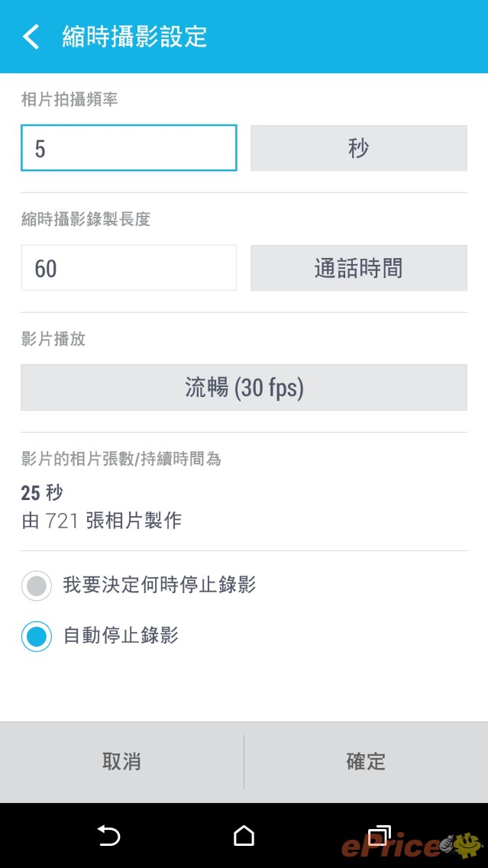Tap the back arrow beside 縮時攝影設定
Image resolution: width=488 pixels, height=868 pixels.
[31, 37]
